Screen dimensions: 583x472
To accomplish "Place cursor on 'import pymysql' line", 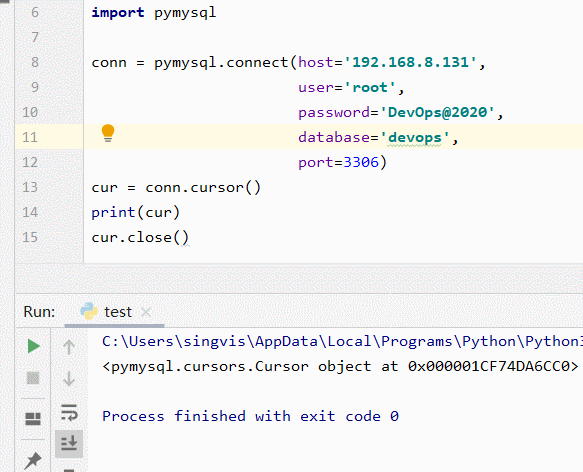I will click(x=153, y=12).
